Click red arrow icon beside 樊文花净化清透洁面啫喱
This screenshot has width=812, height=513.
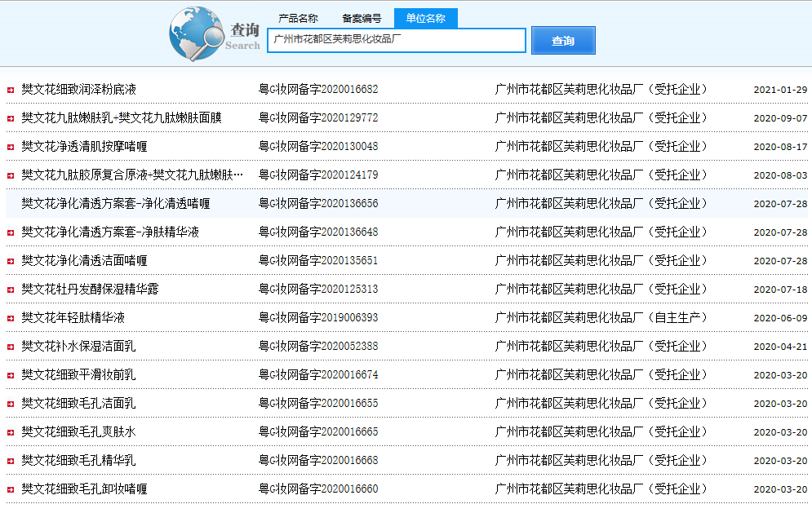tap(11, 262)
